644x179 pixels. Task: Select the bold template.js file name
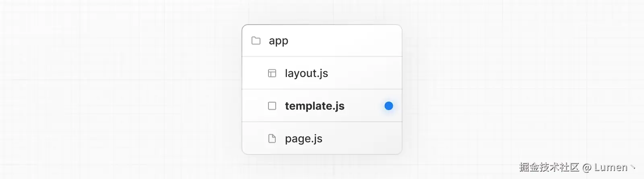pyautogui.click(x=314, y=106)
